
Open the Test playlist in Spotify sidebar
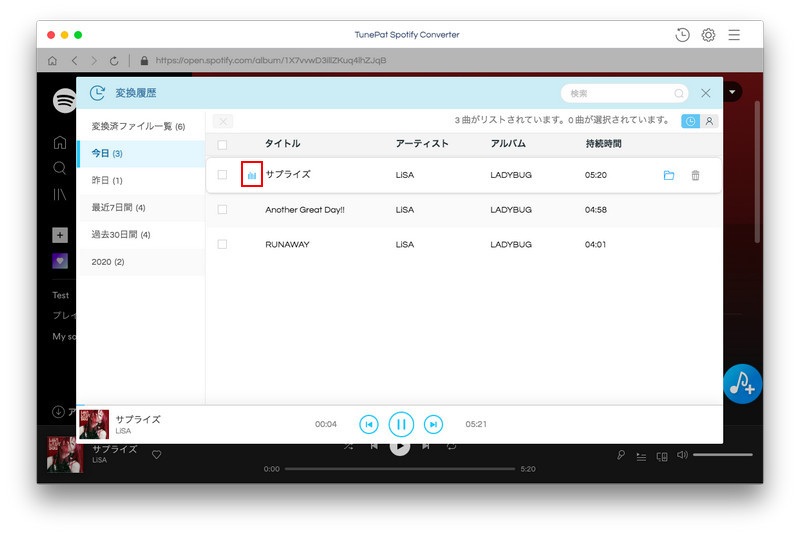click(60, 295)
